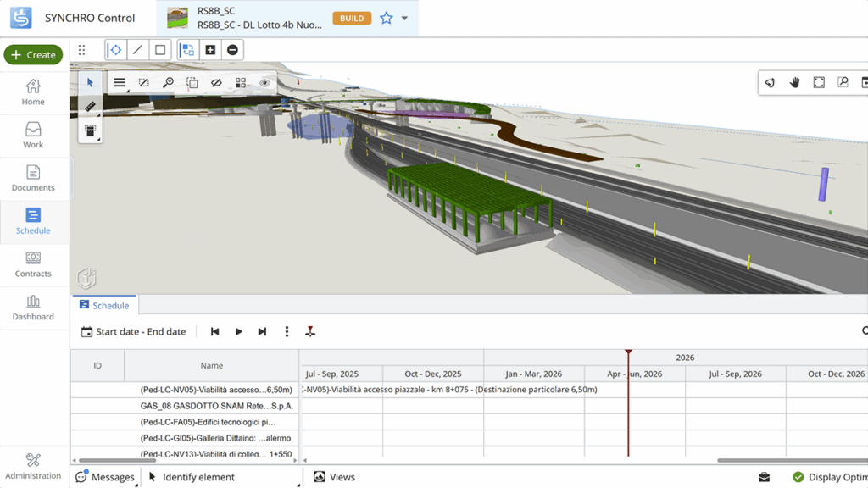Image resolution: width=868 pixels, height=488 pixels.
Task: Select the arrow selection tool in the viewport
Action: point(90,82)
